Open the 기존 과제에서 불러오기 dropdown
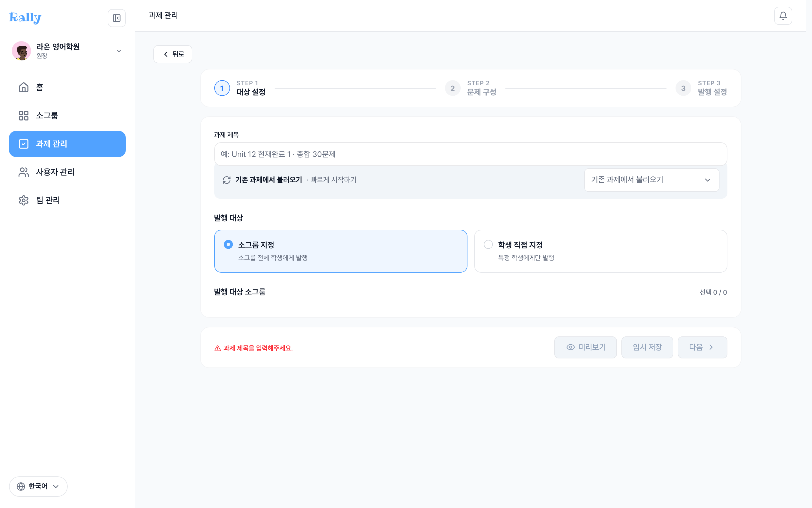 pyautogui.click(x=651, y=180)
